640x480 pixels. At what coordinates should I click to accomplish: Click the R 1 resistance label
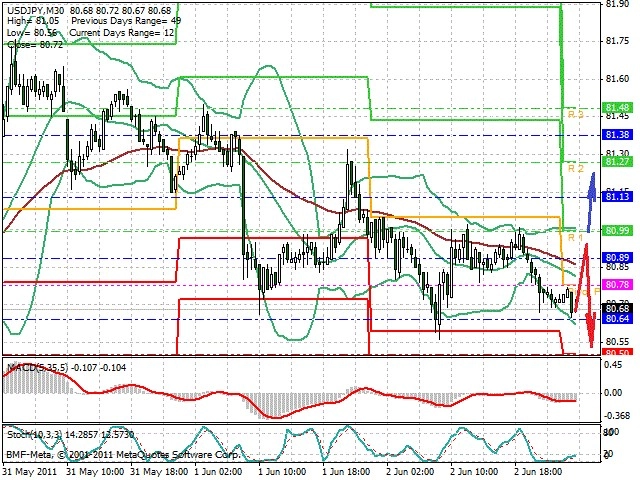576,237
